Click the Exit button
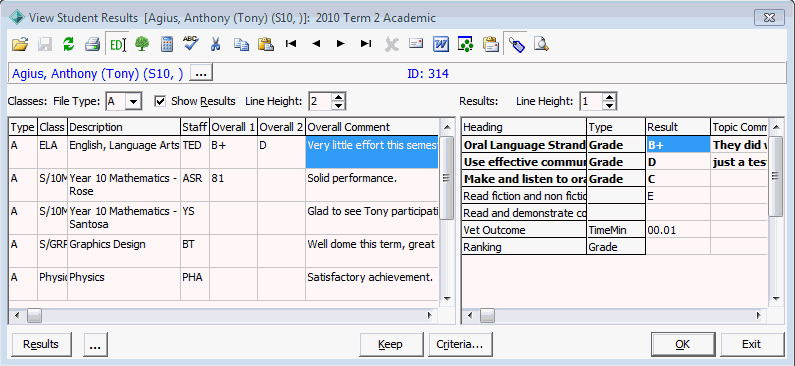The width and height of the screenshot is (795, 366). tap(751, 345)
